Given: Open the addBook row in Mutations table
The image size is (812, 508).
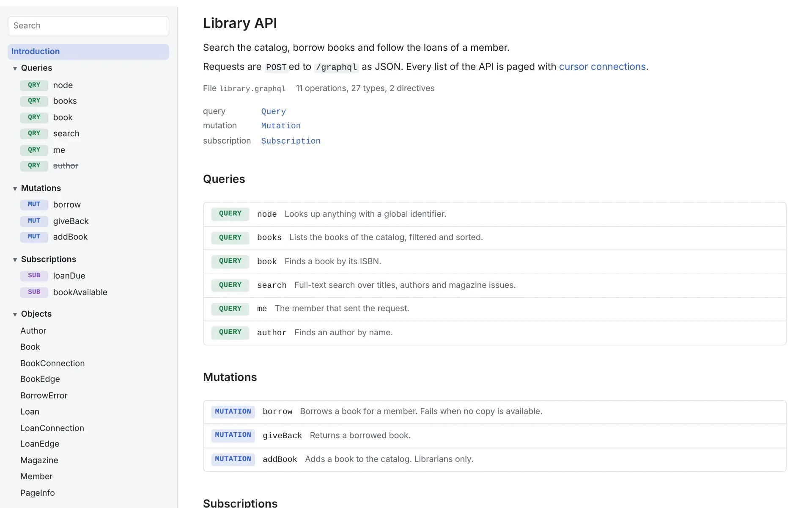Looking at the screenshot, I should (495, 460).
